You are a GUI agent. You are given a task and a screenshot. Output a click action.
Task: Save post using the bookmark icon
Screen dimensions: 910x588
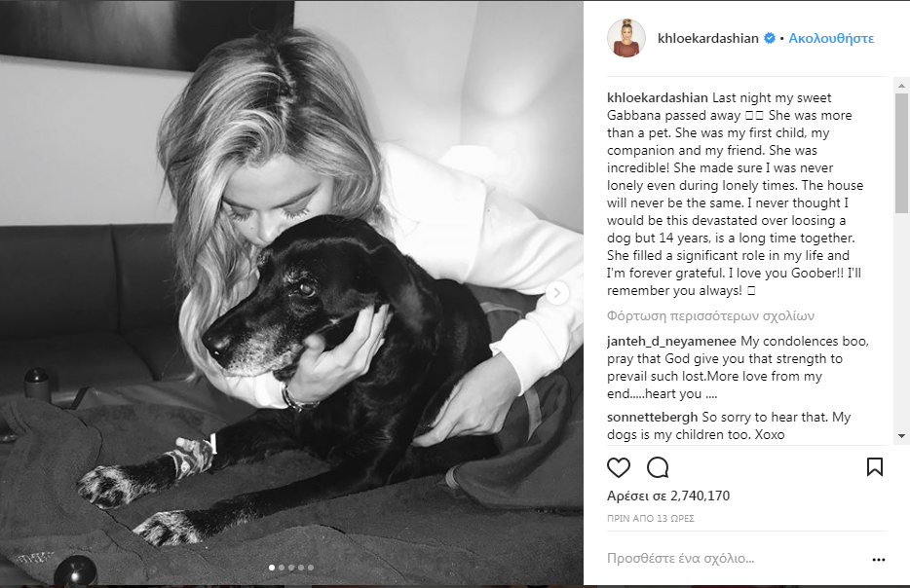point(875,467)
